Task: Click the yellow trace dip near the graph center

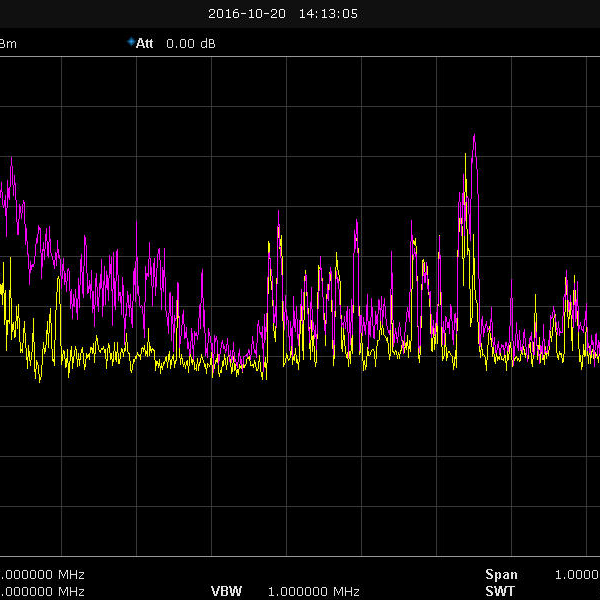Action: click(265, 376)
